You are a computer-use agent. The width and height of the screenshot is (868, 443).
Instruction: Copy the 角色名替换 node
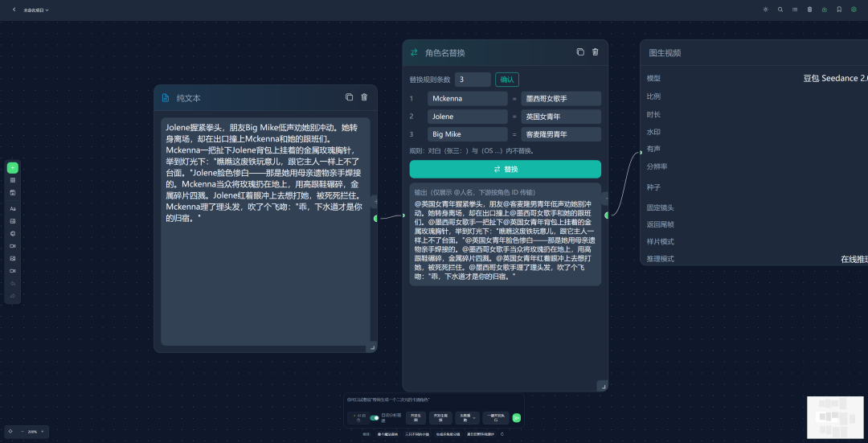pos(580,52)
